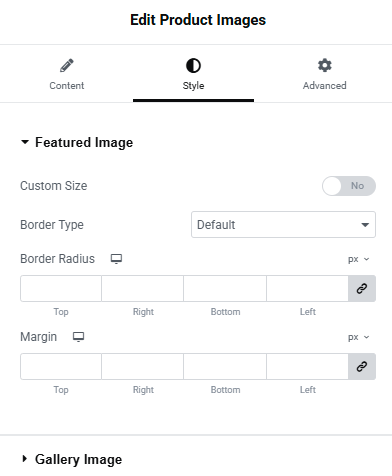Screen dimensions: 392x476
Task: Focus Border Radius Left input field
Action: point(307,288)
